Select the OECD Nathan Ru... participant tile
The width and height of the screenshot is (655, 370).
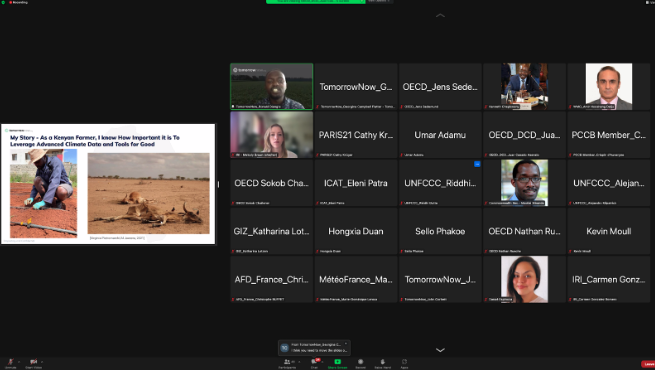525,231
